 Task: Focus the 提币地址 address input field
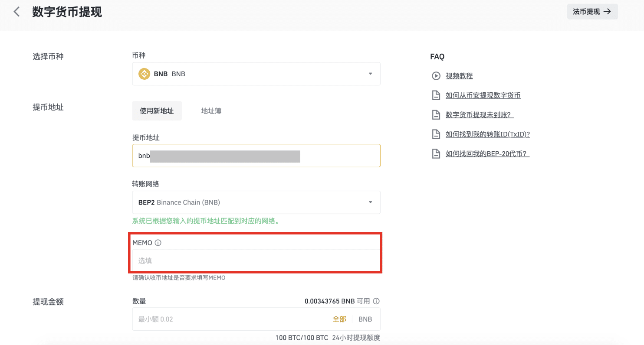click(256, 156)
